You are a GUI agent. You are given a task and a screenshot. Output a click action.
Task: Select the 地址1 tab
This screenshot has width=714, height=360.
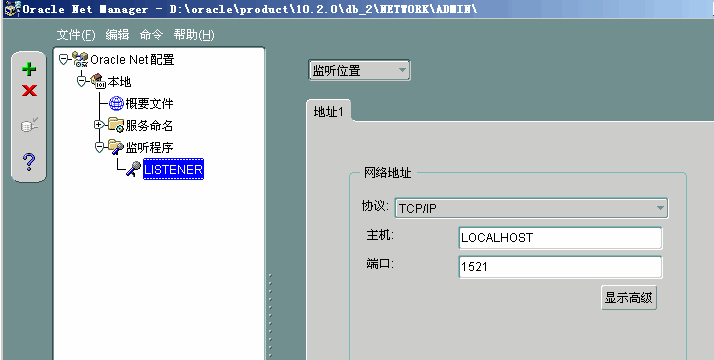click(x=329, y=111)
